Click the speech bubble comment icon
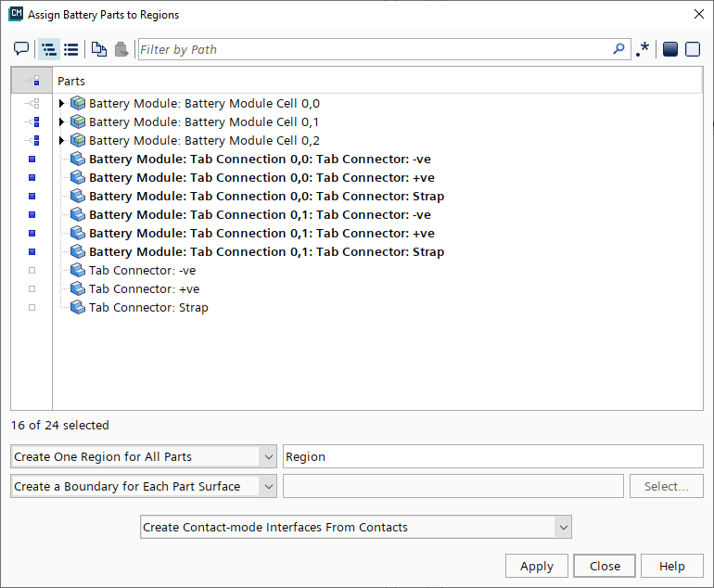The width and height of the screenshot is (714, 588). coord(21,50)
